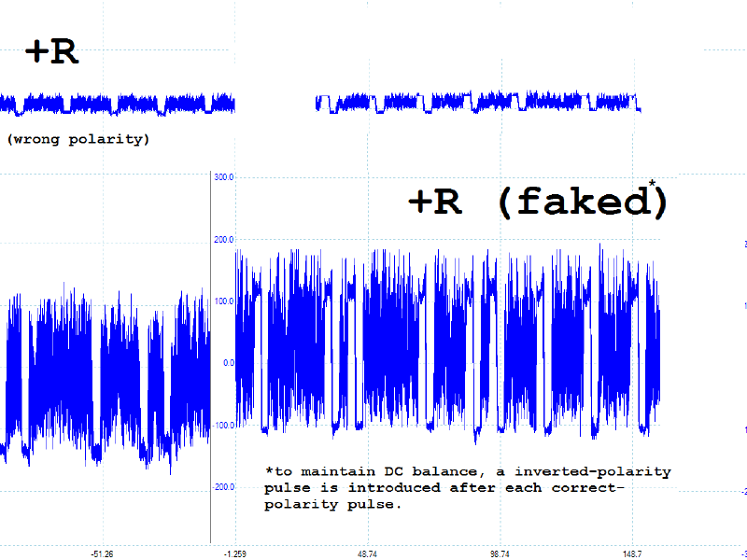Click the large faked +R waveform

(448, 345)
